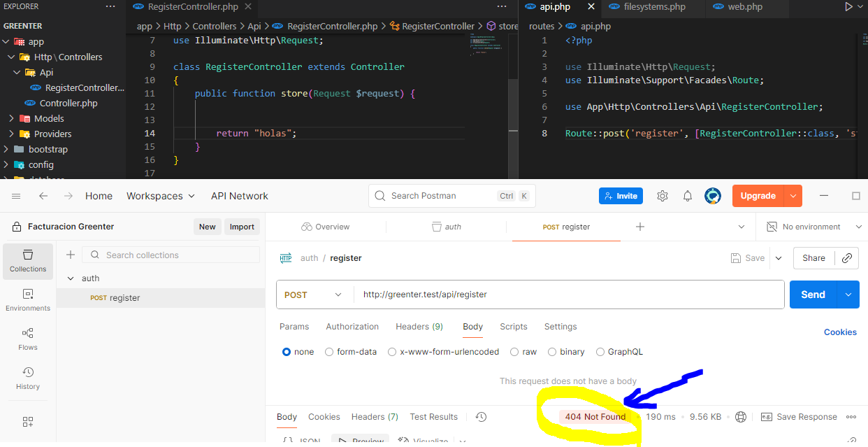
Task: Click the response history clock icon
Action: click(x=481, y=417)
